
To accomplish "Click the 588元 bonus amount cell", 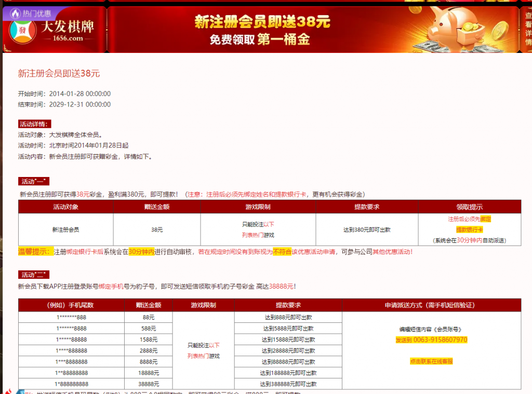I will click(x=149, y=329).
